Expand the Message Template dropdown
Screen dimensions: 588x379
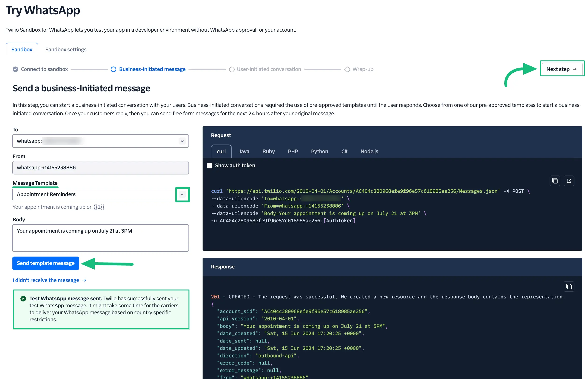(x=182, y=194)
